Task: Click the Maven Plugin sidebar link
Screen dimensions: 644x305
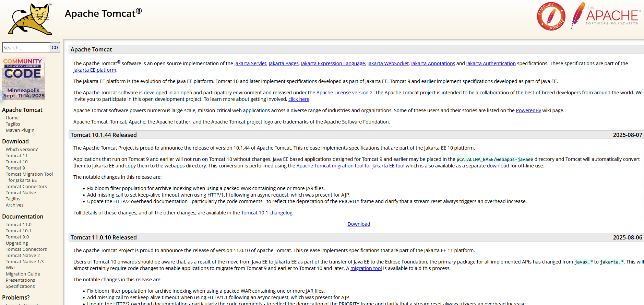Action: (20, 130)
